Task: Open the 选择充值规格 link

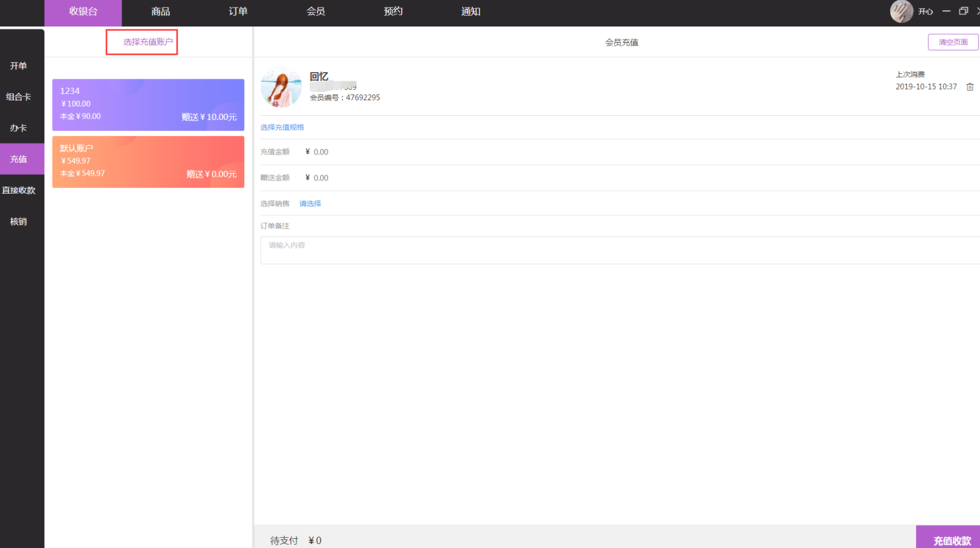Action: tap(282, 127)
